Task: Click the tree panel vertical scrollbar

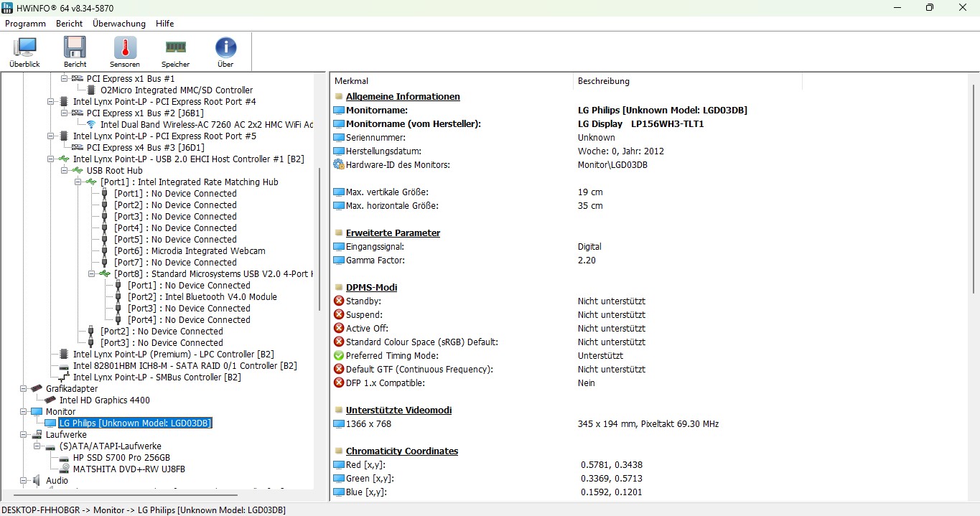Action: point(320,237)
